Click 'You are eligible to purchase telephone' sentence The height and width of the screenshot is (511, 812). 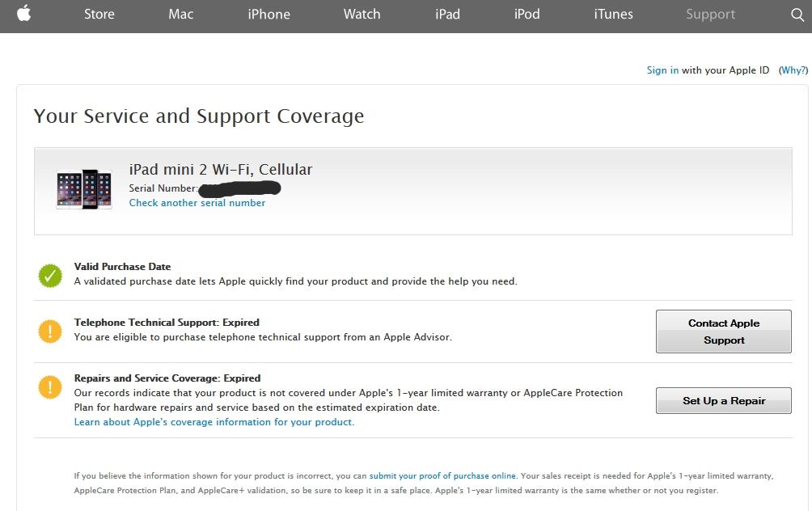[263, 337]
